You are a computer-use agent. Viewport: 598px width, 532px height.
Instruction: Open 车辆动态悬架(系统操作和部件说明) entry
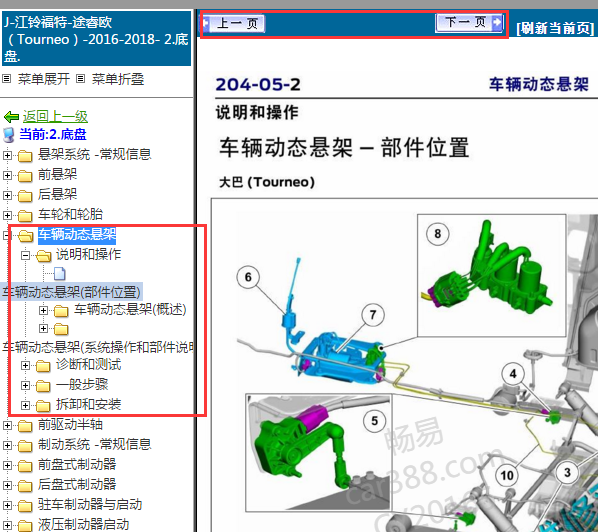98,347
